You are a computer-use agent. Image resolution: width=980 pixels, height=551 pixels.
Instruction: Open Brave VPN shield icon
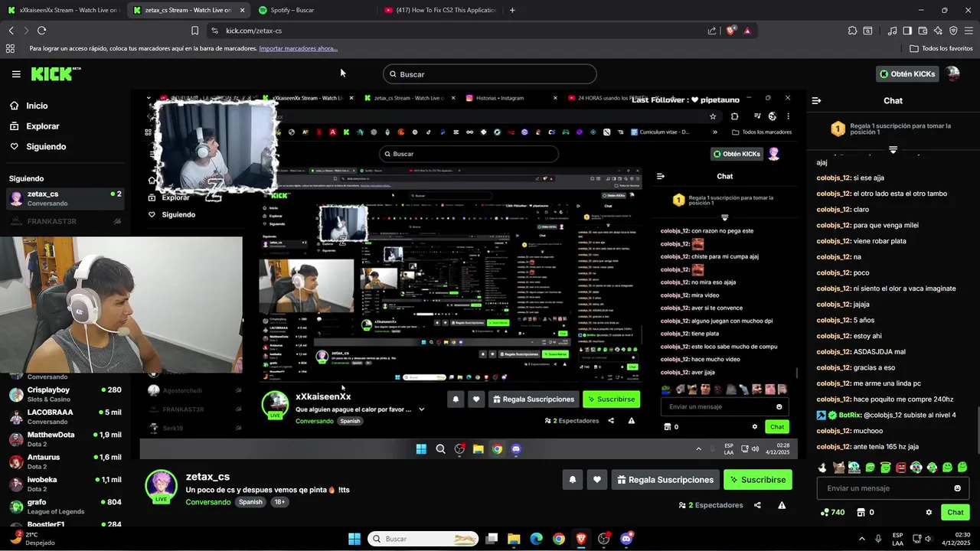pyautogui.click(x=953, y=31)
